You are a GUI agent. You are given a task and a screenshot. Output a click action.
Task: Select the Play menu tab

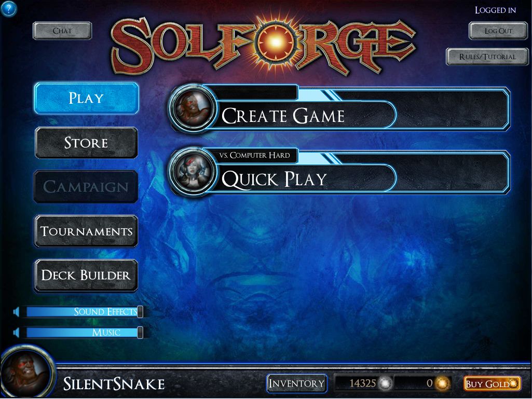coord(86,99)
